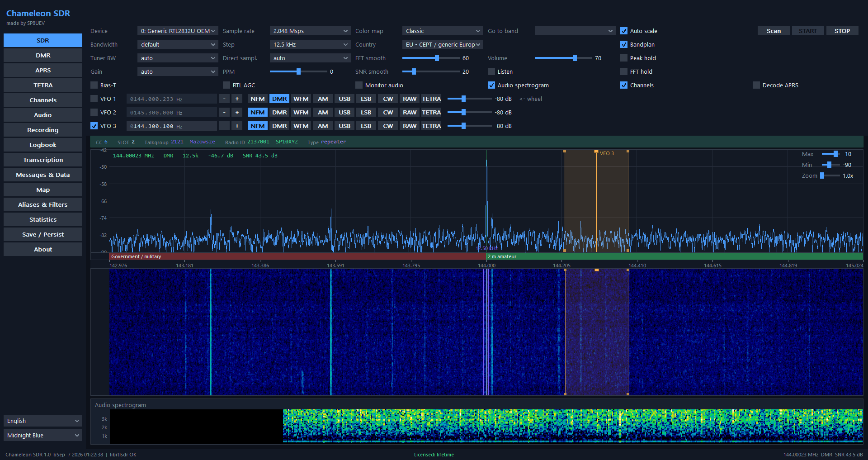Open the Map tab
Viewport: 868px width, 460px height.
point(43,190)
